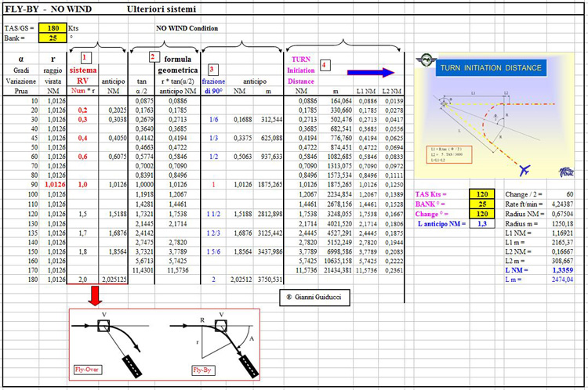Select the 'Change / 2 =' label cell
This screenshot has height=390, width=588.
(x=524, y=194)
